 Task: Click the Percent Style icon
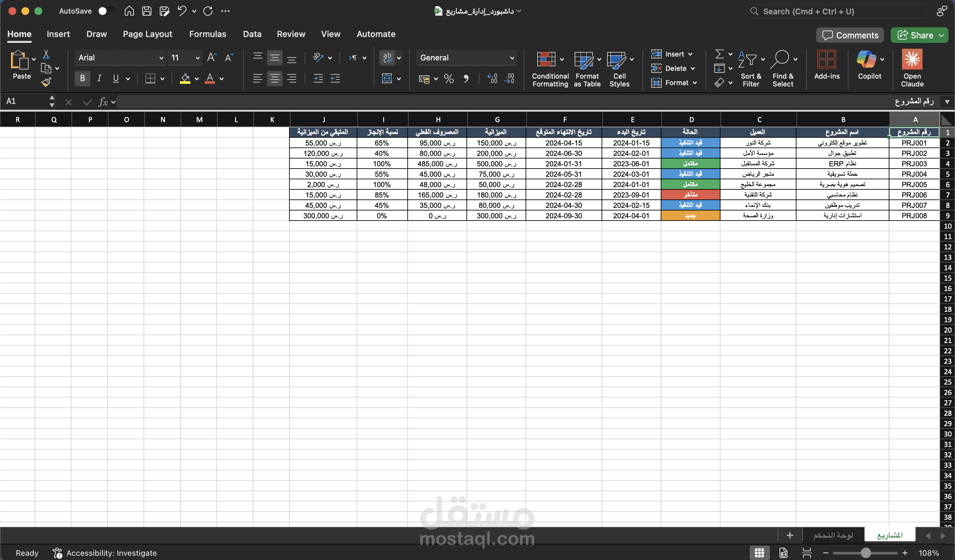coord(449,79)
